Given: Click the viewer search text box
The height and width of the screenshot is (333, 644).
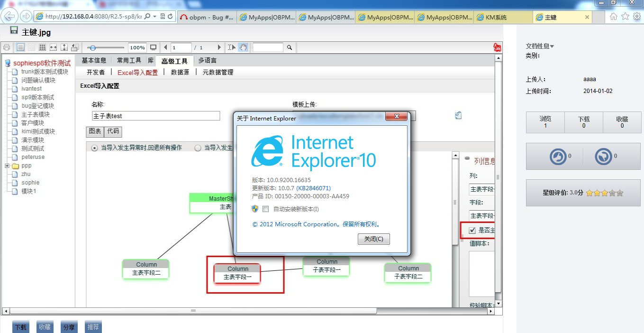Looking at the screenshot, I should 268,47.
